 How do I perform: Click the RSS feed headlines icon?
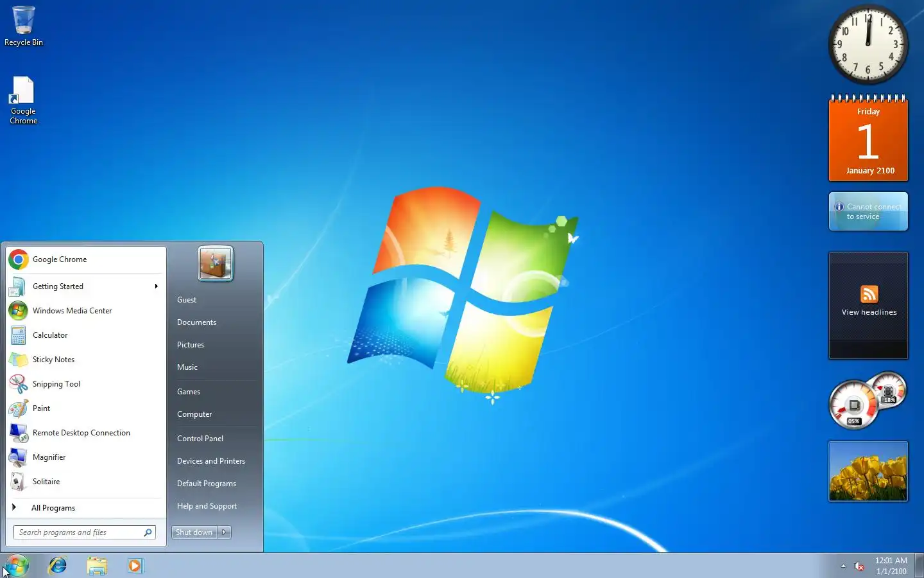point(869,294)
